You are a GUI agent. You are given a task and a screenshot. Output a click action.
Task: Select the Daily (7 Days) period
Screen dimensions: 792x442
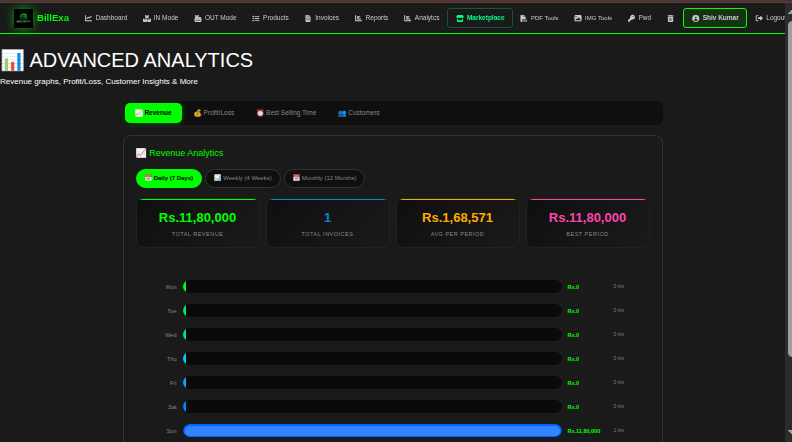tap(169, 178)
